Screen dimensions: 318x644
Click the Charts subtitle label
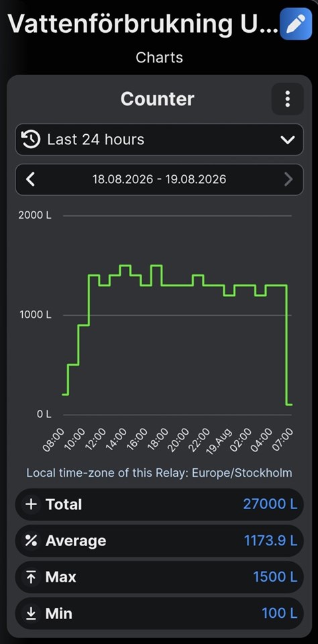[x=160, y=58]
